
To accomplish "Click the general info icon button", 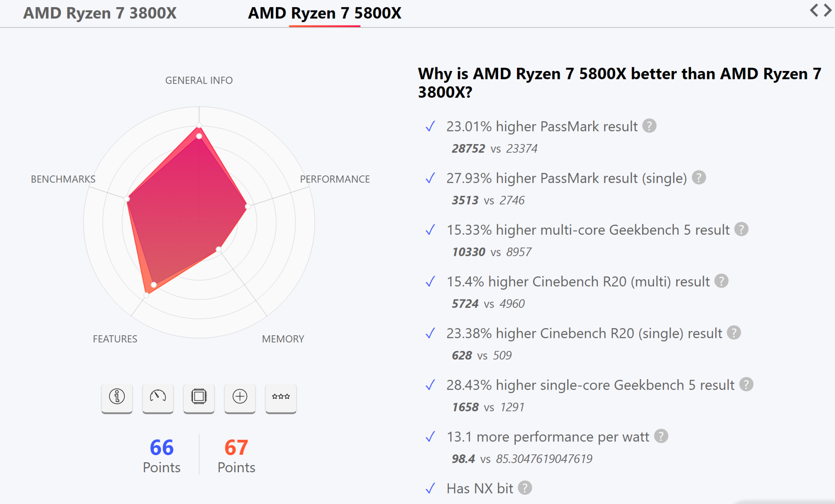I will (x=117, y=397).
